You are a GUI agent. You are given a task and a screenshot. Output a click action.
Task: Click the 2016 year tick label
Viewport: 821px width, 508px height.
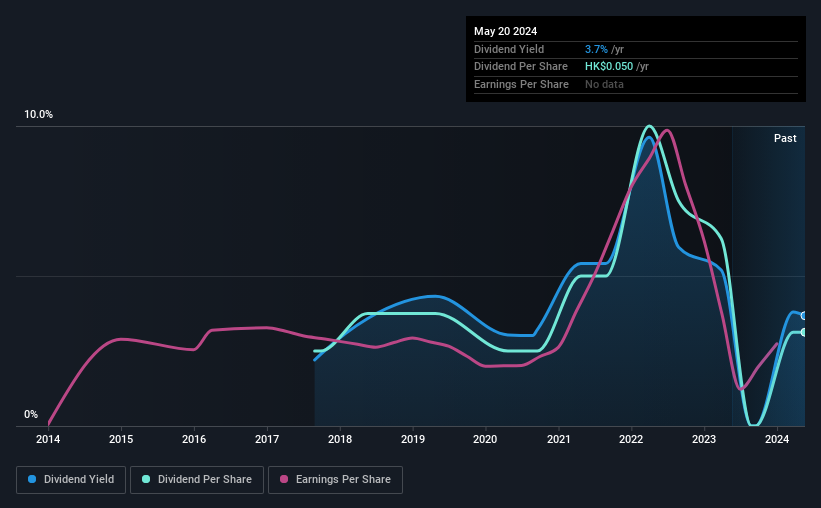[194, 439]
